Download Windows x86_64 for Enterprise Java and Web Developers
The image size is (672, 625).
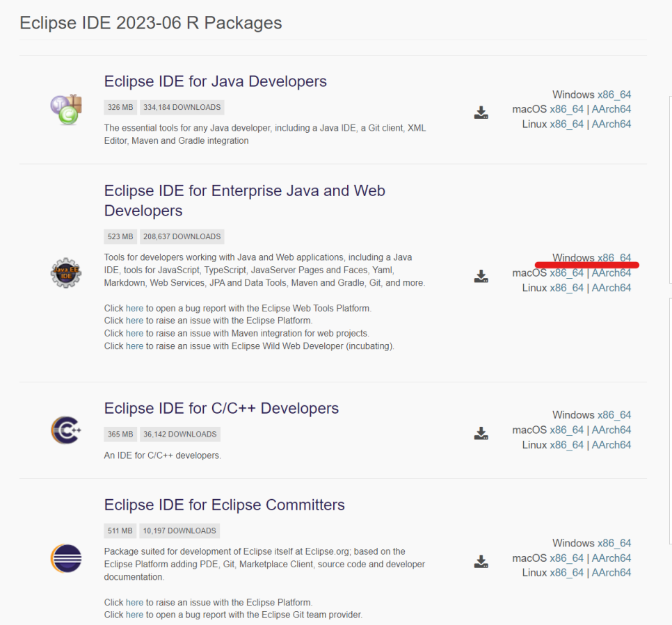click(x=614, y=258)
